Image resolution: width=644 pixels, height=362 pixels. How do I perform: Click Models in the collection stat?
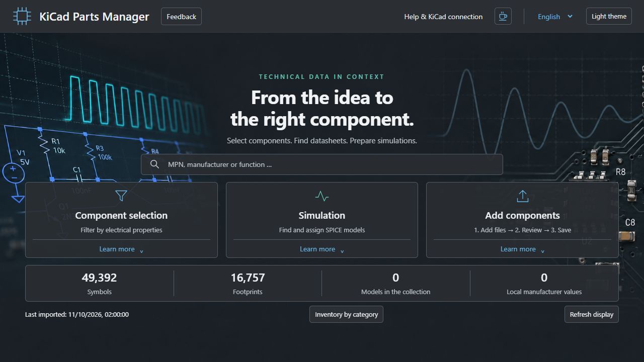395,284
